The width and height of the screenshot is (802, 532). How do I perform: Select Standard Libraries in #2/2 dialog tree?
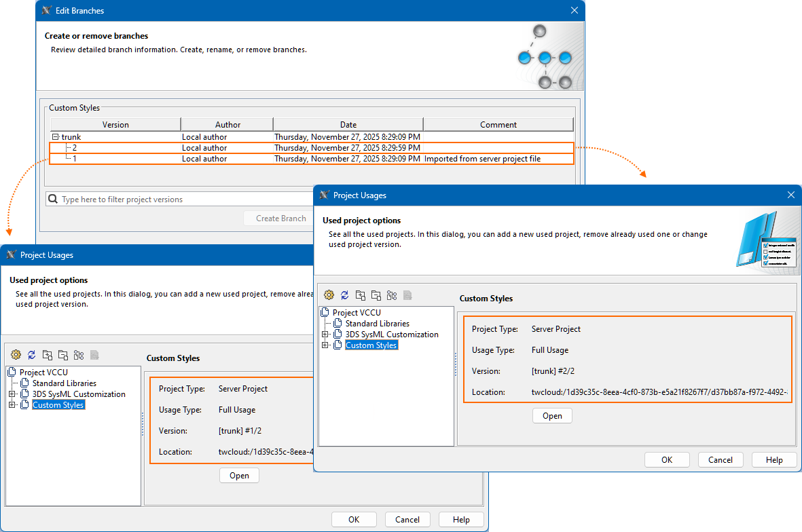click(x=377, y=324)
